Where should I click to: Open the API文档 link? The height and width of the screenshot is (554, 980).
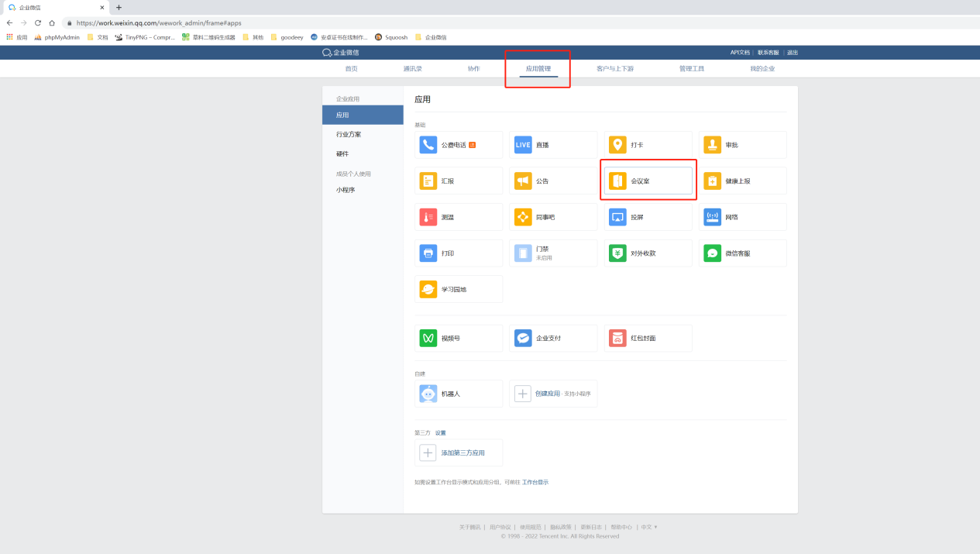740,53
